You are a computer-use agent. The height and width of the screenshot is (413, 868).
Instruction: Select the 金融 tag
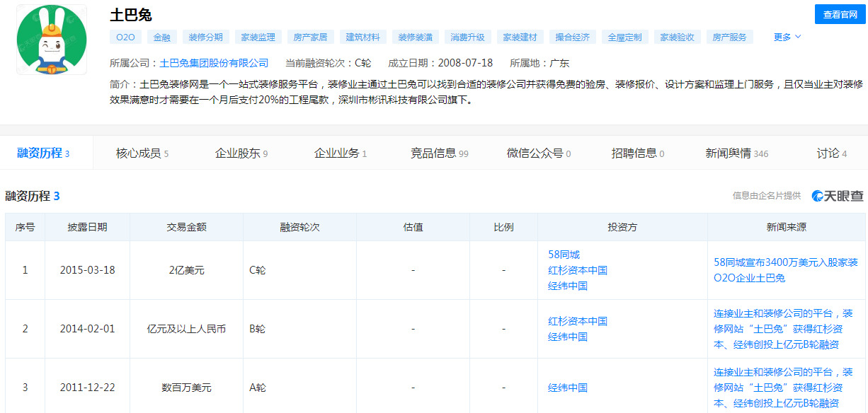click(x=162, y=37)
